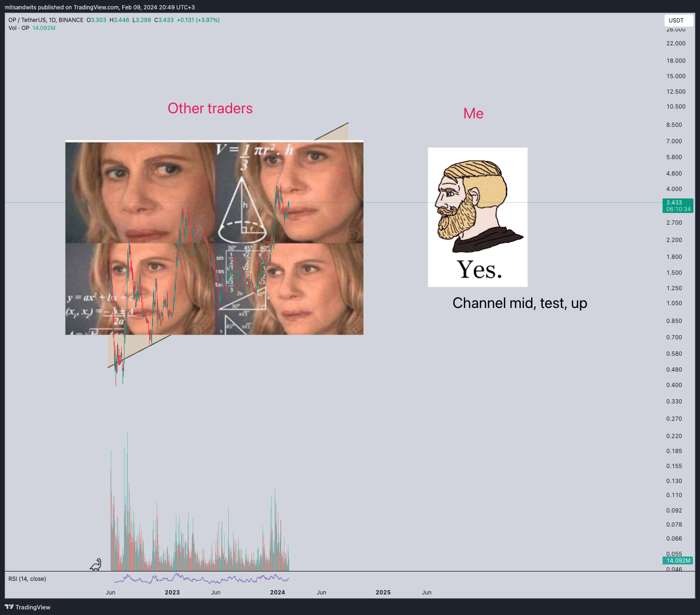Screen dimensions: 700x615
Task: Click the volume value tag 14.092M
Action: 678,560
